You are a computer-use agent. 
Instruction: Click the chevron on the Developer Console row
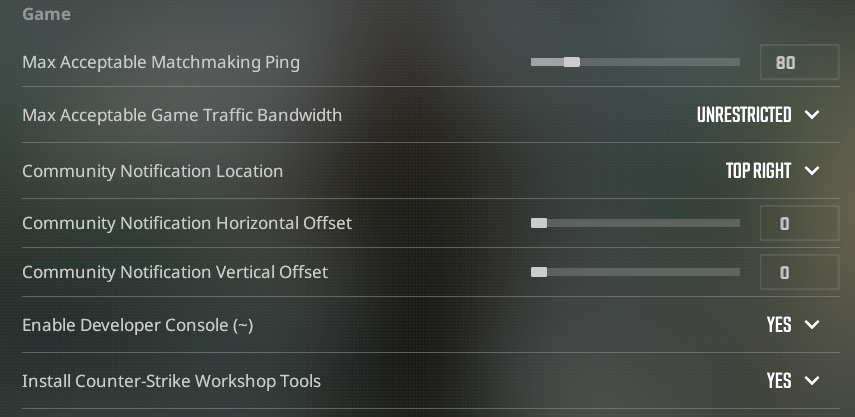812,325
